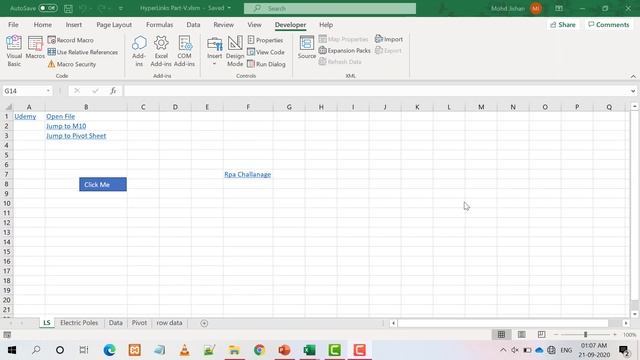Click the Insert Function fx icon
The image size is (640, 360).
click(x=113, y=91)
